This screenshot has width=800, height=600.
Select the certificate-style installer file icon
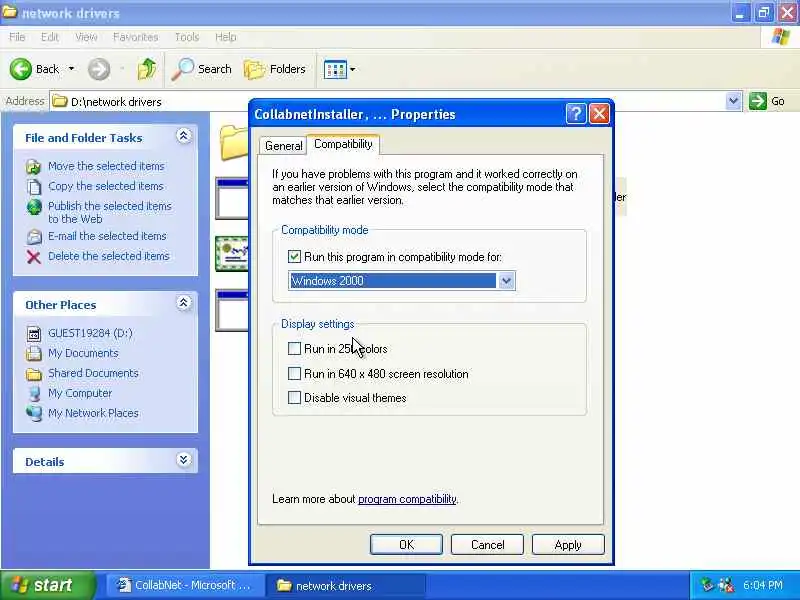pos(232,254)
